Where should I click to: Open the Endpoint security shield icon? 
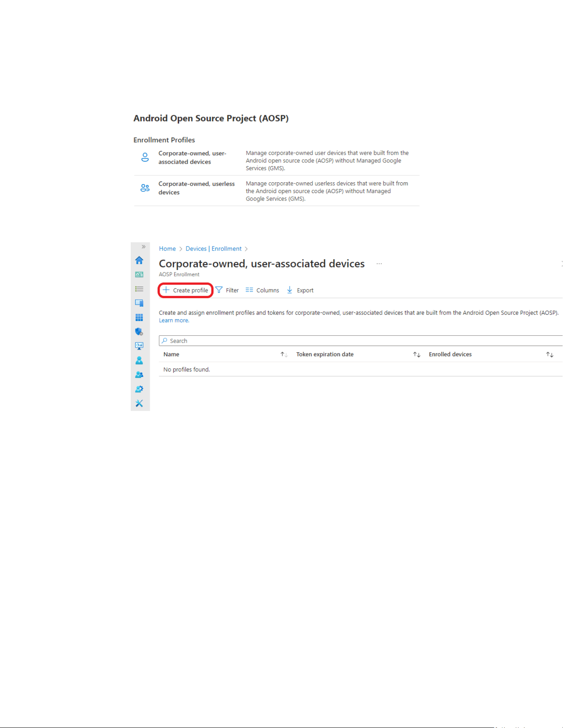tap(139, 332)
